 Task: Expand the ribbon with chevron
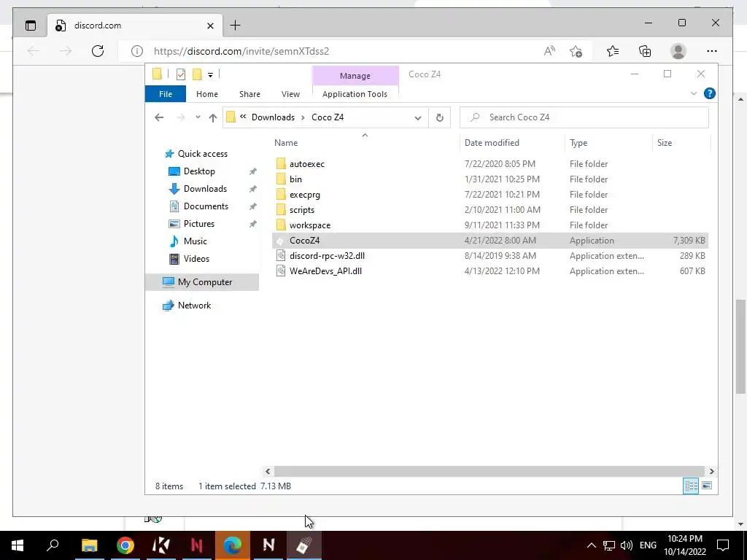[x=694, y=93]
